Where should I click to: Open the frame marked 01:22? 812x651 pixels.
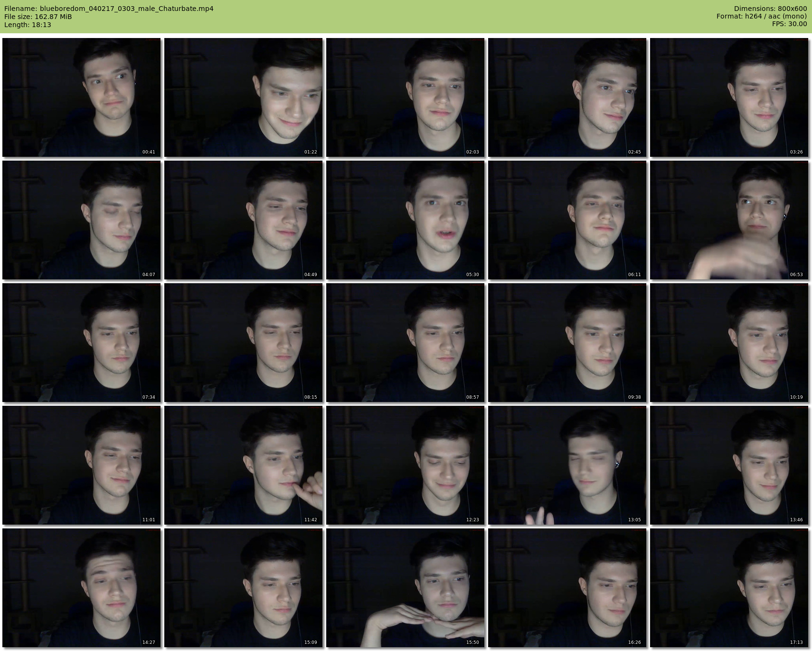243,97
